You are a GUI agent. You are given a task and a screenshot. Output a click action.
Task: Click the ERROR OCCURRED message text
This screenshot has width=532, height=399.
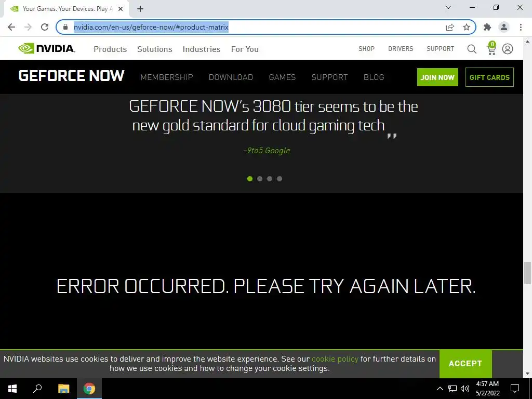pos(266,286)
